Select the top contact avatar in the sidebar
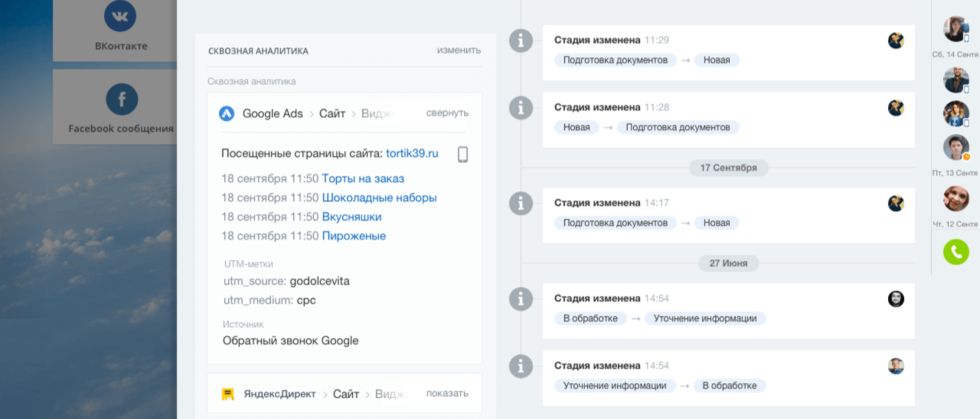Screen dimensions: 980x419 [x=955, y=29]
